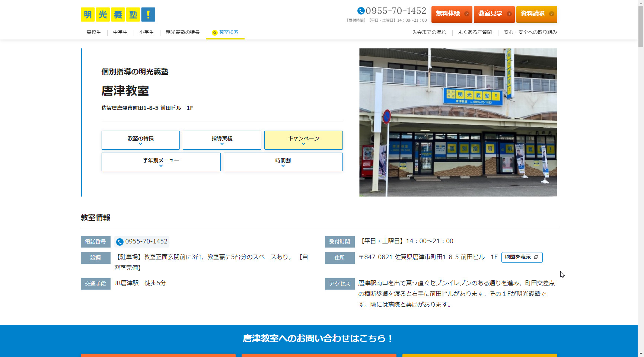Click the scrollbar down arrow
Viewport: 644px width, 357px height.
641,354
